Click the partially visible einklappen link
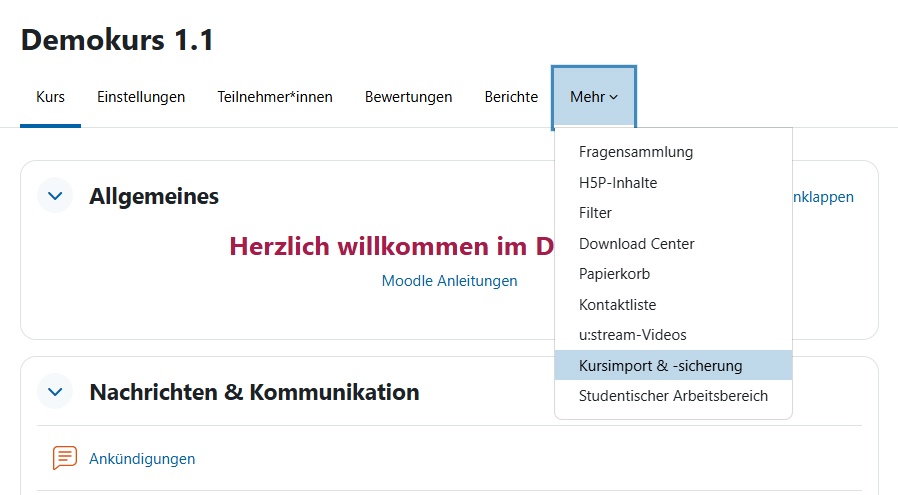Viewport: 898px width, 495px height. coord(823,197)
